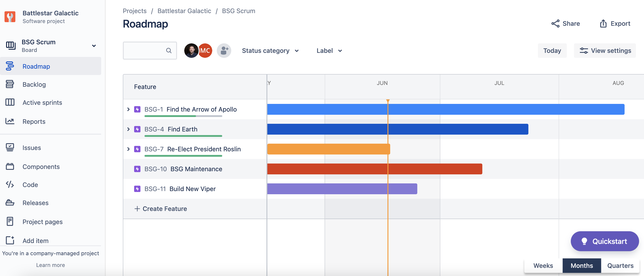
Task: Open the add people icon
Action: tap(224, 51)
